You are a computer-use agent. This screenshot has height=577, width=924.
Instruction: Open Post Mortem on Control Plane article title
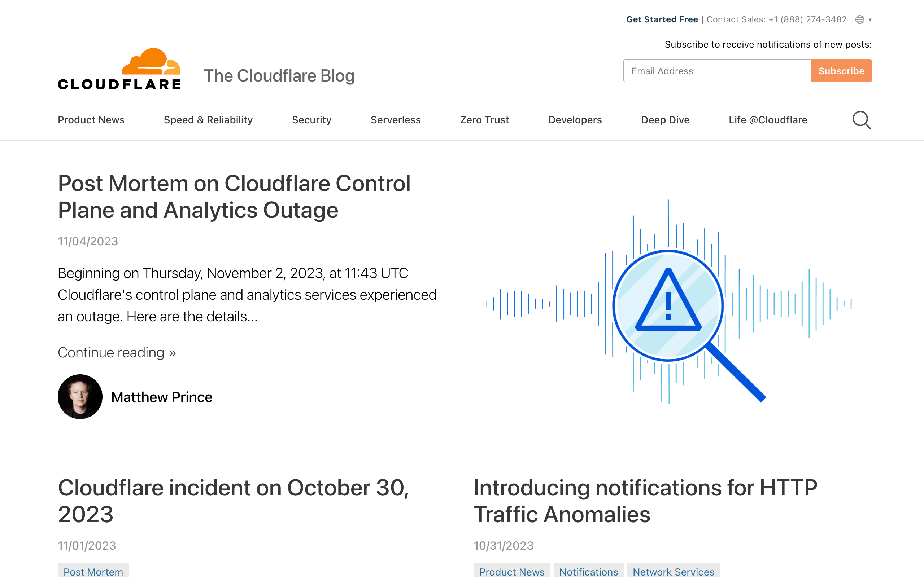pos(234,197)
